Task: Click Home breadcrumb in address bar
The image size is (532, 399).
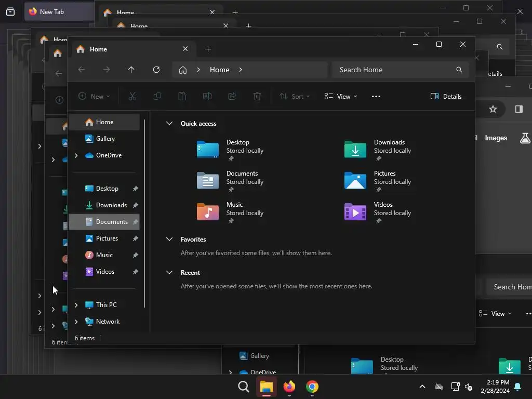Action: [220, 70]
